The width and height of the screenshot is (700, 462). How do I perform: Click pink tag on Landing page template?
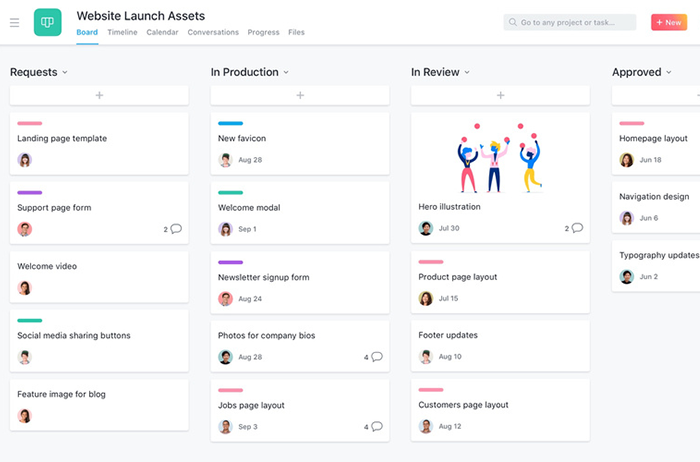[x=29, y=123]
